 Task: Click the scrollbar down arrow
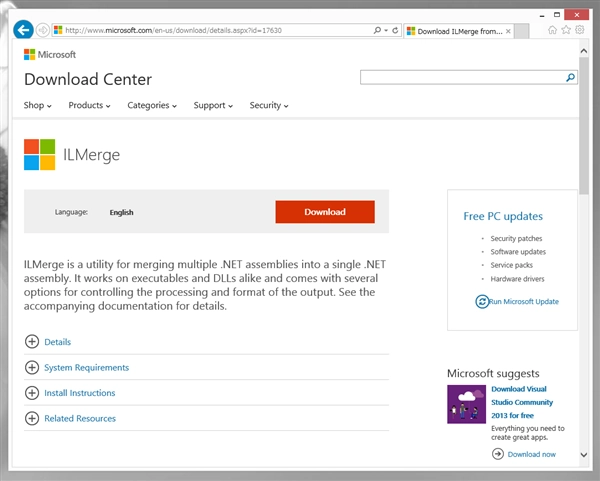tap(584, 455)
